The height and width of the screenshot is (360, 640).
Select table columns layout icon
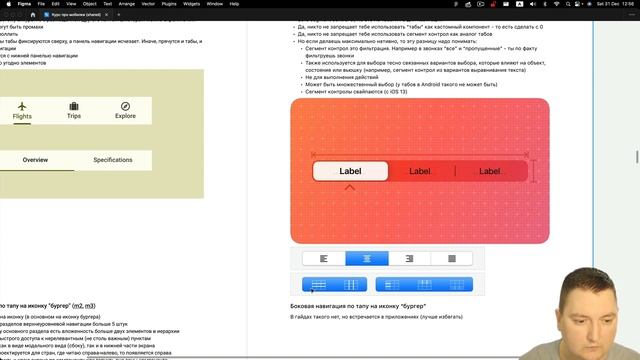(351, 284)
